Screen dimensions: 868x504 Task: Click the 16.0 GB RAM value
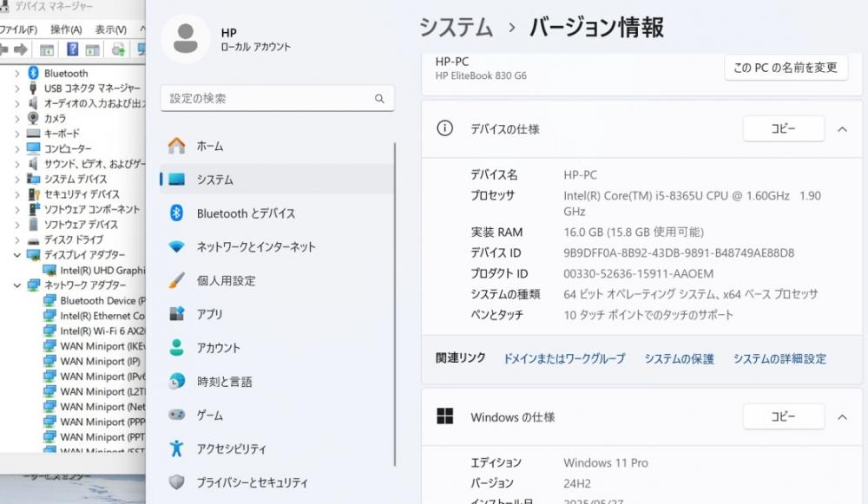(634, 232)
